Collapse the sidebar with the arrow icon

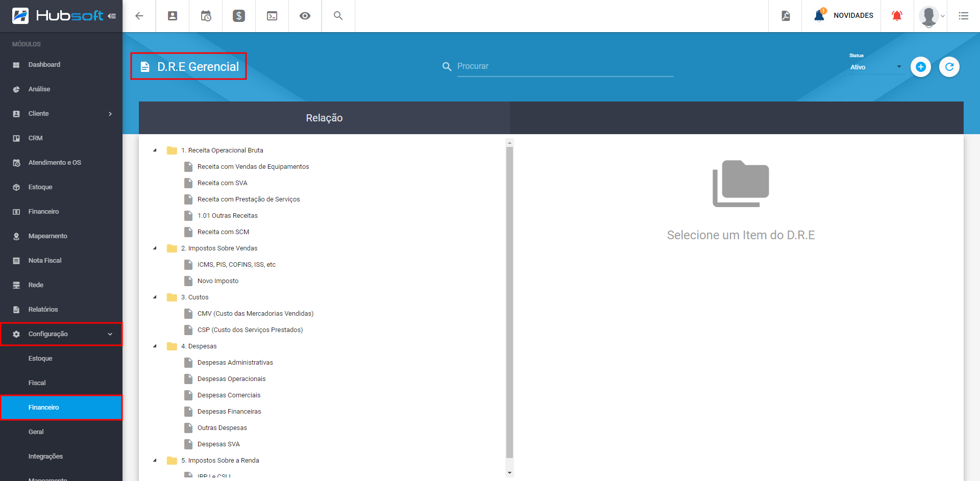click(112, 16)
